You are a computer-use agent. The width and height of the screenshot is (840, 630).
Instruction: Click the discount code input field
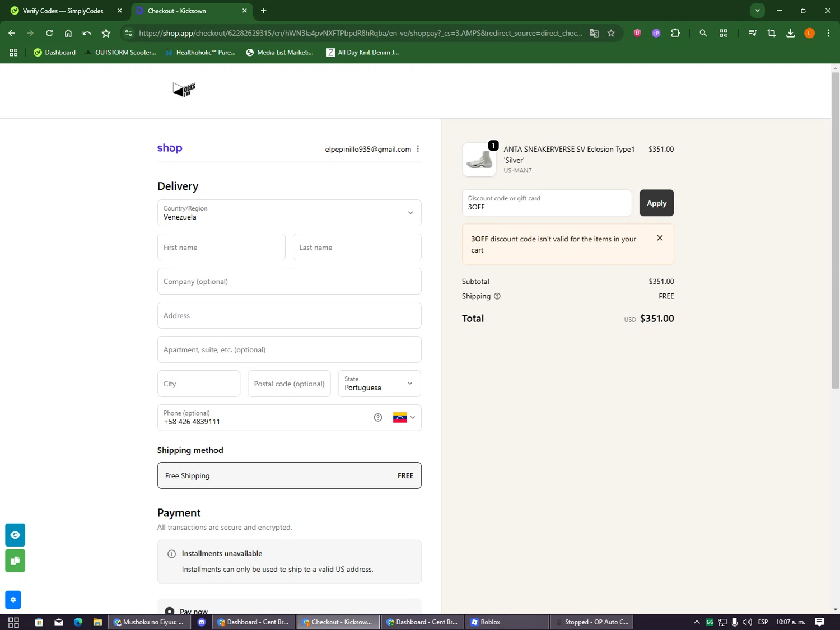(x=547, y=203)
